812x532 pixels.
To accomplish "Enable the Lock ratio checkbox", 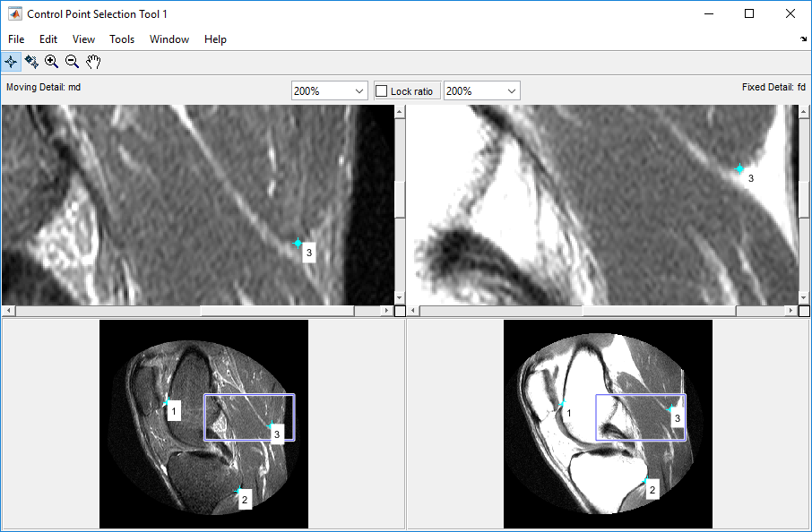I will (x=382, y=91).
